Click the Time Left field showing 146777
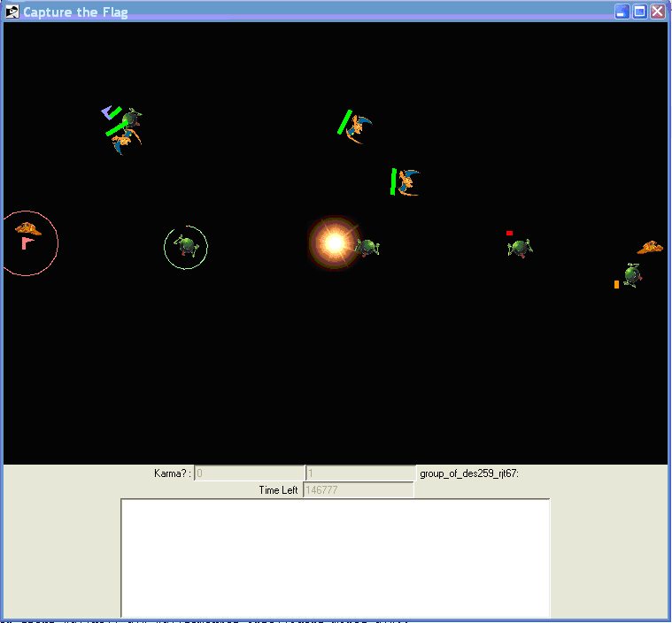 (x=358, y=490)
